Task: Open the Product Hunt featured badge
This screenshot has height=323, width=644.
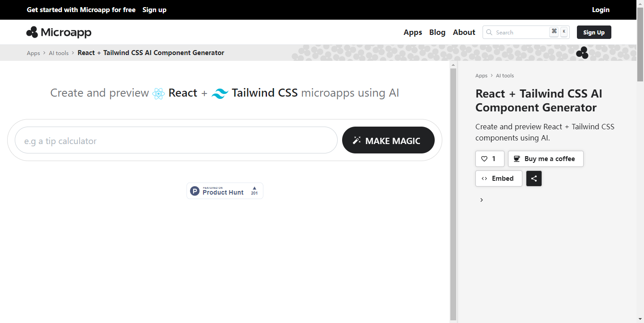Action: coord(225,191)
